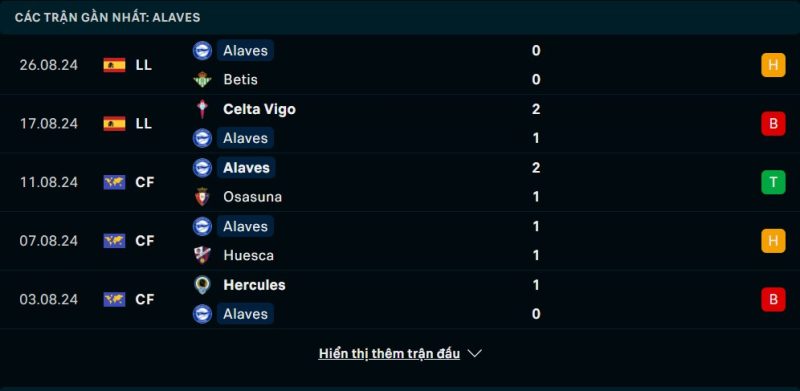
Task: Click the Osasuna club crest icon
Action: [203, 197]
